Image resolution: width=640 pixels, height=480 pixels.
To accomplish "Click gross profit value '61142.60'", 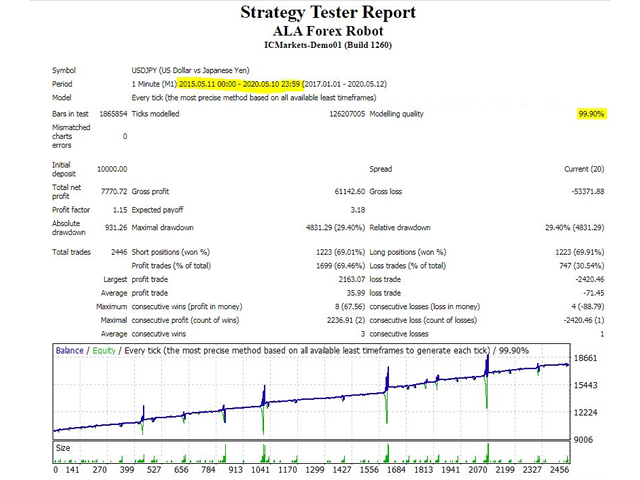I will pos(350,191).
